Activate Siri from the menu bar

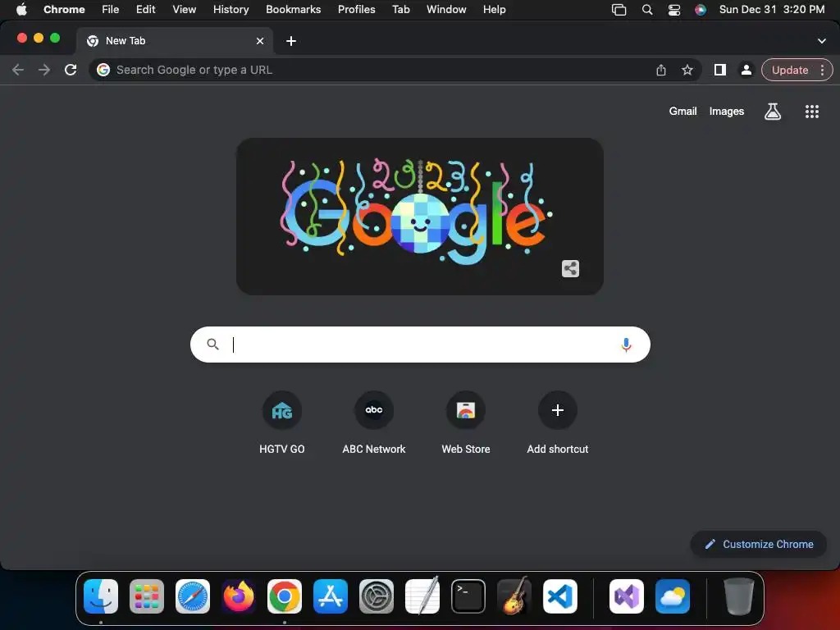pyautogui.click(x=701, y=10)
